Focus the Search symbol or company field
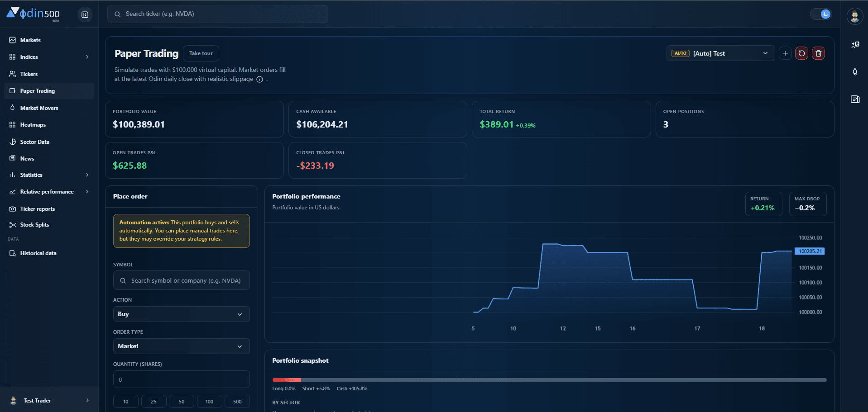 point(181,281)
